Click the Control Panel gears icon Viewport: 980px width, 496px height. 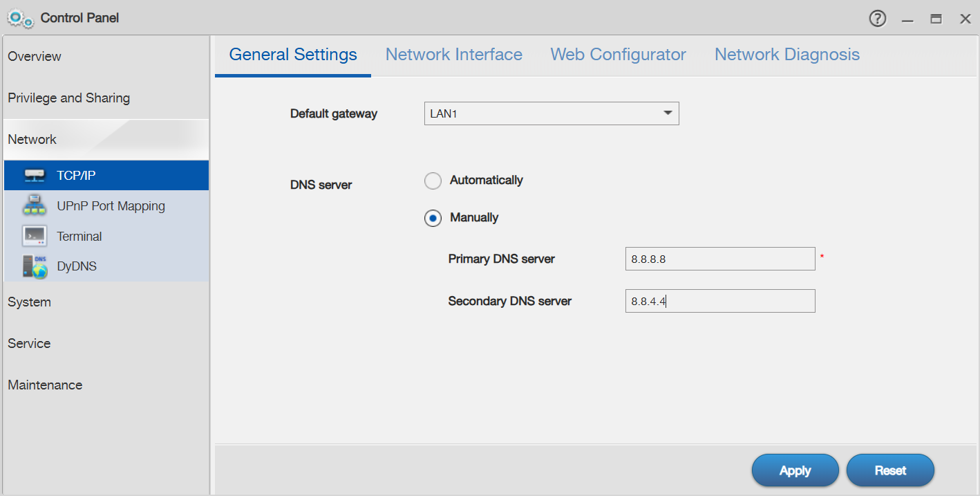(x=19, y=18)
